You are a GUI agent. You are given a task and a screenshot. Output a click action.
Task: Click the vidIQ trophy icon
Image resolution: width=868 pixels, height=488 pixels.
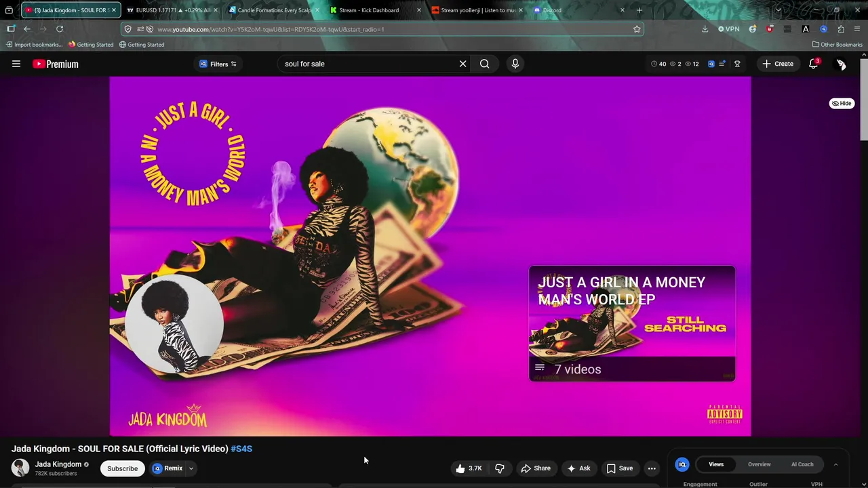(x=737, y=64)
